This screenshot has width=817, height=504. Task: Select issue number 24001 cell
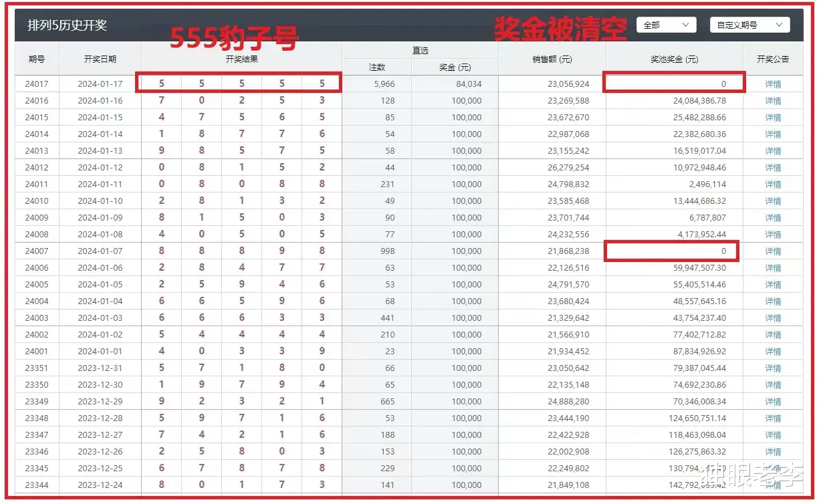click(x=37, y=352)
